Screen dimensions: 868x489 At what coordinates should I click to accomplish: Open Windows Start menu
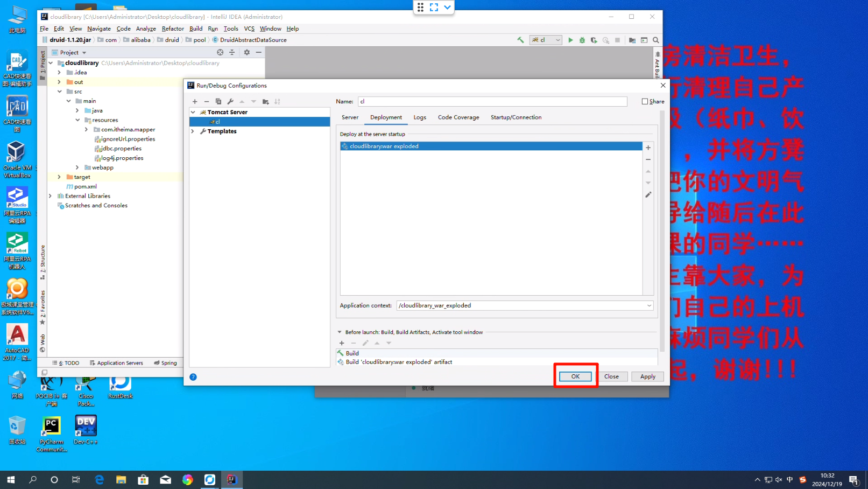pos(11,479)
